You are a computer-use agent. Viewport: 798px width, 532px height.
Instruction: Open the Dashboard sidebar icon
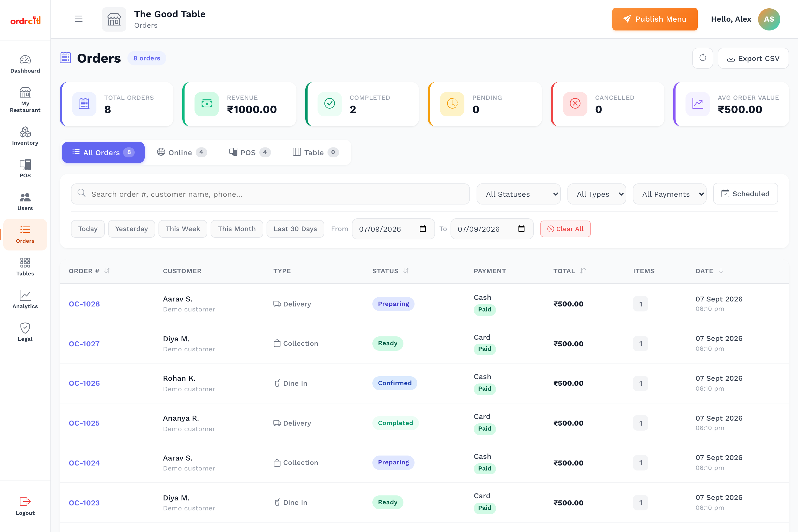[x=25, y=60]
